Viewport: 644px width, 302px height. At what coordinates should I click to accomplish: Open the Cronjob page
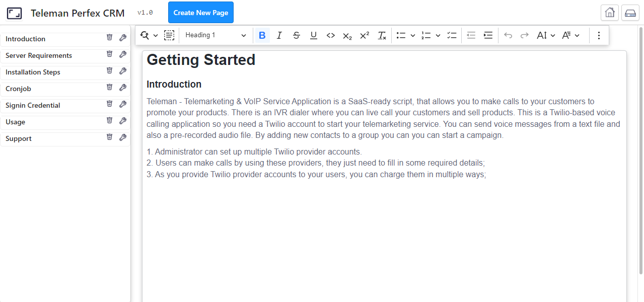tap(18, 89)
